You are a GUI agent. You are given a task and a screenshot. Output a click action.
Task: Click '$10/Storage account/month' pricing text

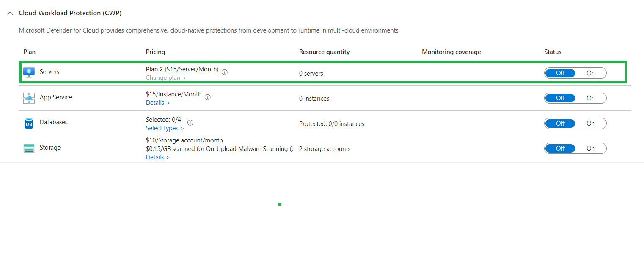184,140
